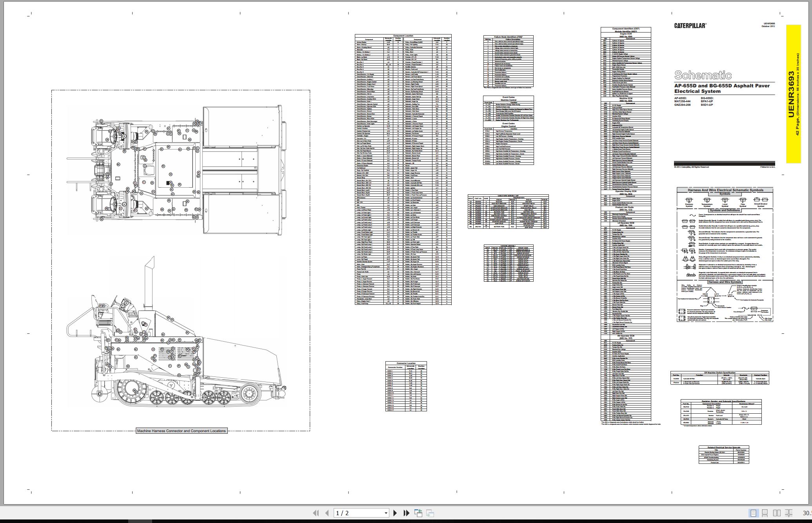
Task: Click the 'Component Location' table heading
Action: coord(403,36)
